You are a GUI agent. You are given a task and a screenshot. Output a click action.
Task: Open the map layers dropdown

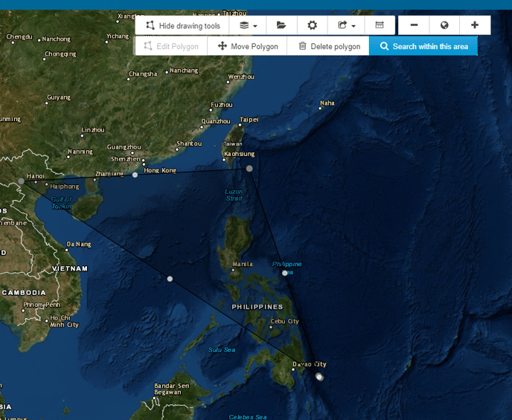(x=249, y=25)
